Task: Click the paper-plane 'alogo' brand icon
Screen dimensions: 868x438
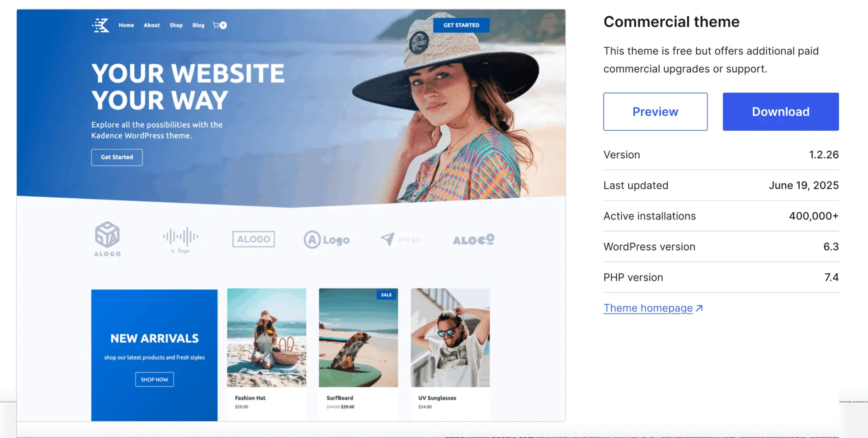Action: coord(401,239)
